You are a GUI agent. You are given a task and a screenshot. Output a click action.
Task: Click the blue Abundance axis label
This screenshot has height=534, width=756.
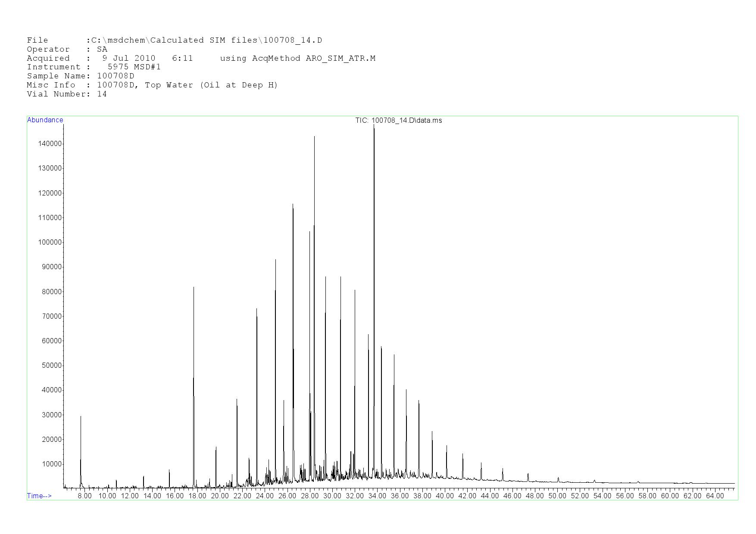point(45,120)
